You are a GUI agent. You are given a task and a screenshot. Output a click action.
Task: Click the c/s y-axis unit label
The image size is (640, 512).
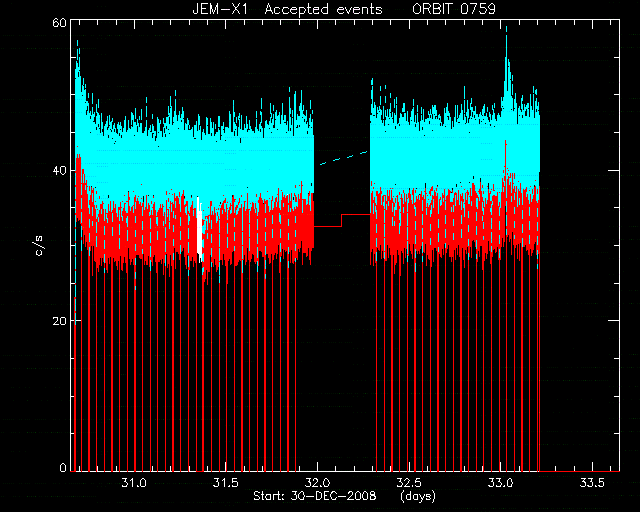(40, 246)
